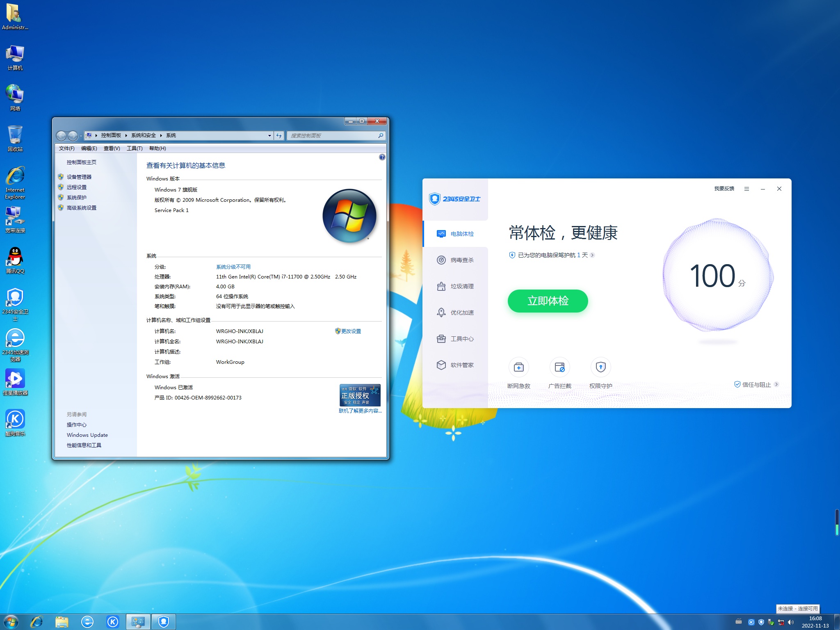Open 远程设置 from left pane
840x630 pixels.
[x=77, y=187]
